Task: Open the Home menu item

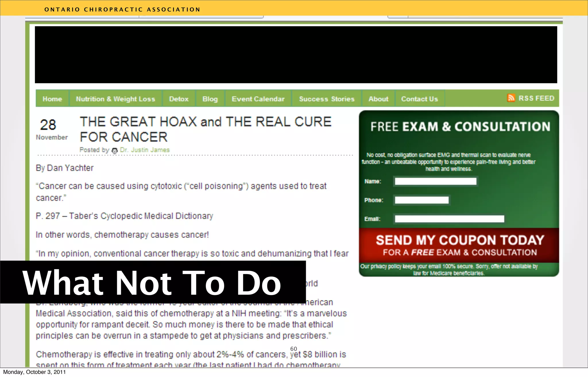Action: coord(52,99)
